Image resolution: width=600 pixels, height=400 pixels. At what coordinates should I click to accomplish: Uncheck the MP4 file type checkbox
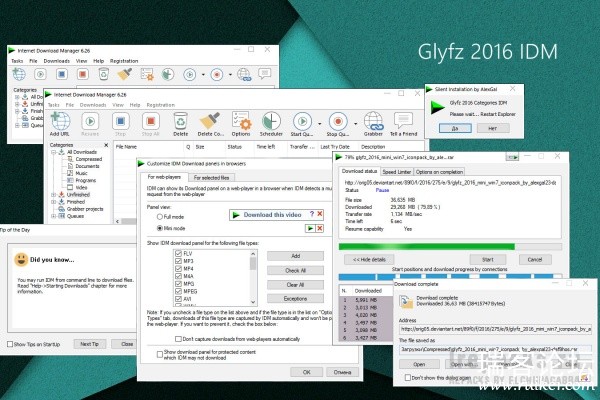click(178, 269)
